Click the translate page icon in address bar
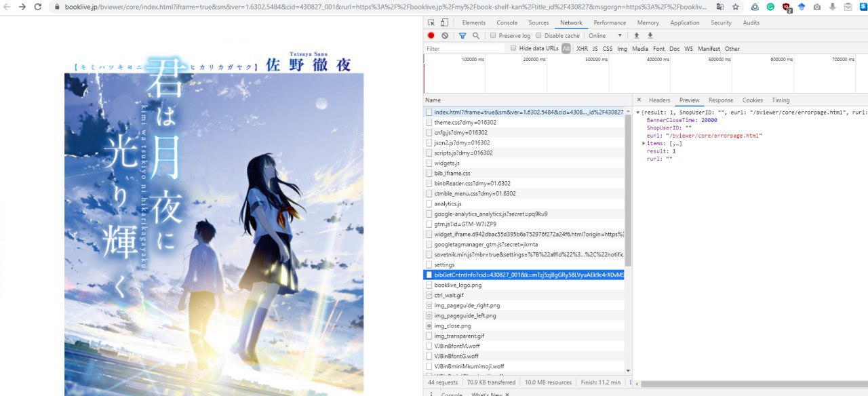 [719, 7]
